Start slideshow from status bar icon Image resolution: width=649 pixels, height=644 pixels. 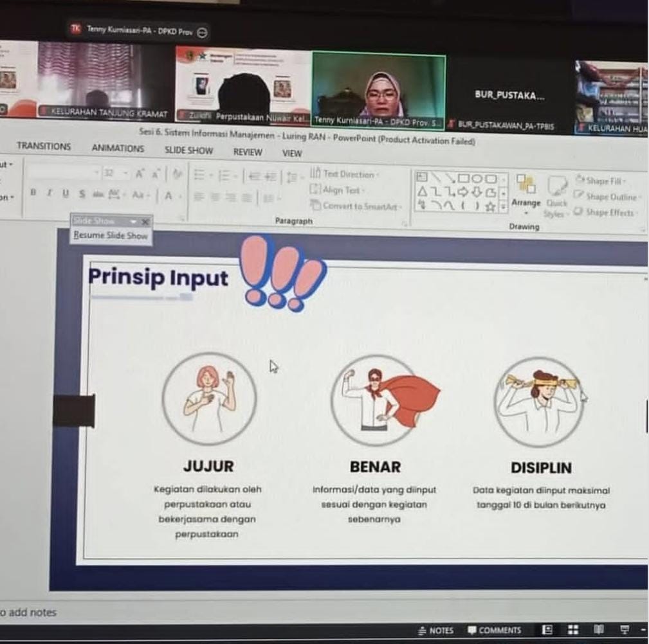tap(624, 630)
